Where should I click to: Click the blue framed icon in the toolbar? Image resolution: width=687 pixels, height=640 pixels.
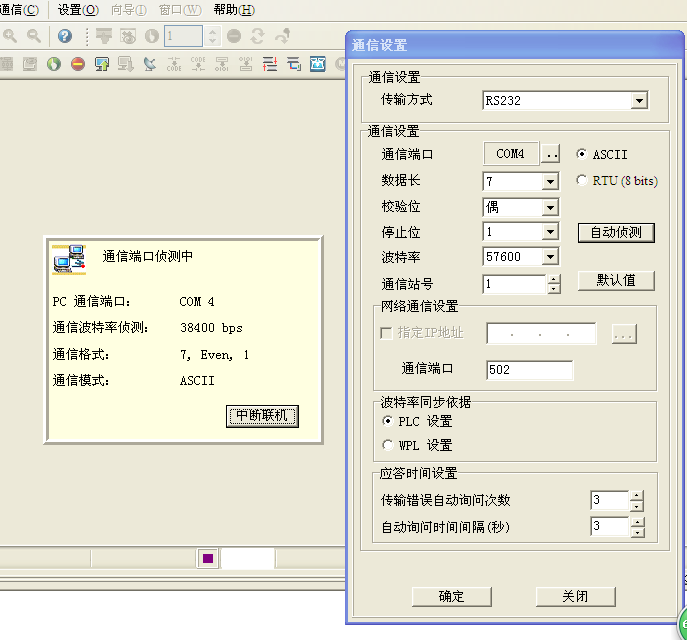coord(318,64)
